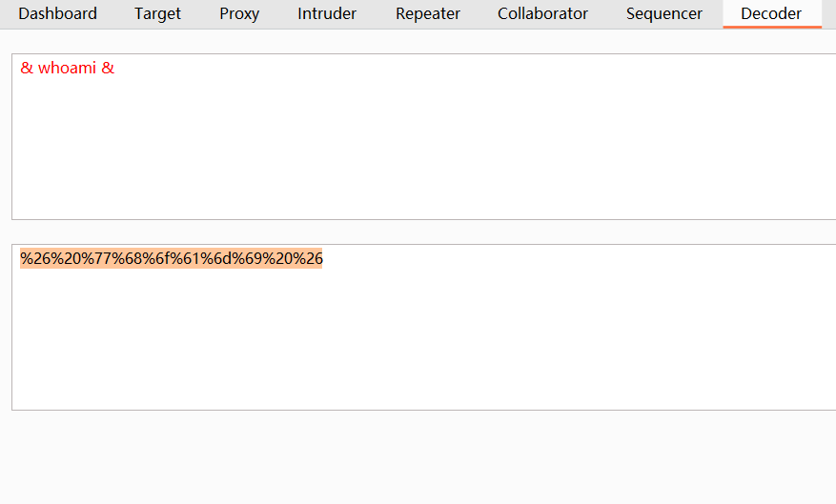
Task: Click the trailing ampersand after "whoami"
Action: (108, 69)
